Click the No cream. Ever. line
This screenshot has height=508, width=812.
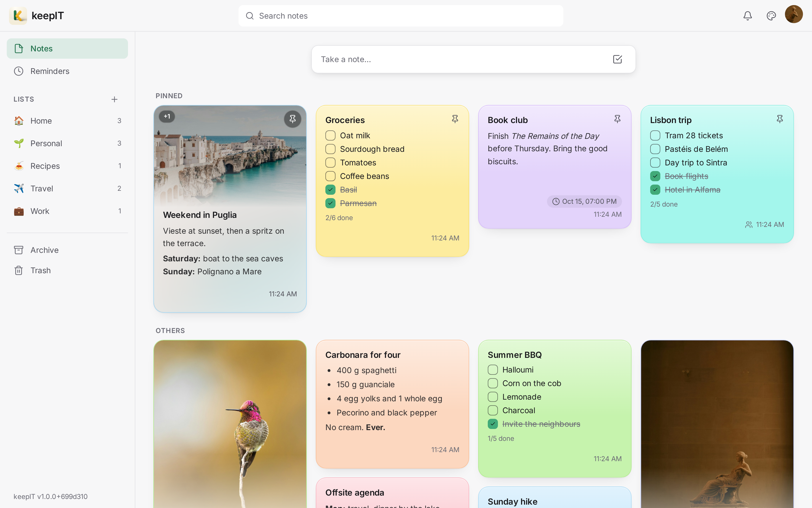tap(355, 427)
